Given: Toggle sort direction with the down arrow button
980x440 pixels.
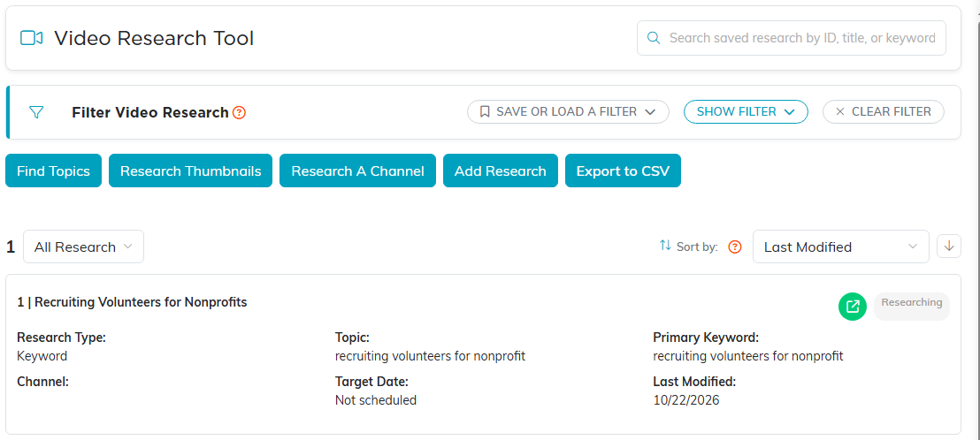Looking at the screenshot, I should point(949,246).
